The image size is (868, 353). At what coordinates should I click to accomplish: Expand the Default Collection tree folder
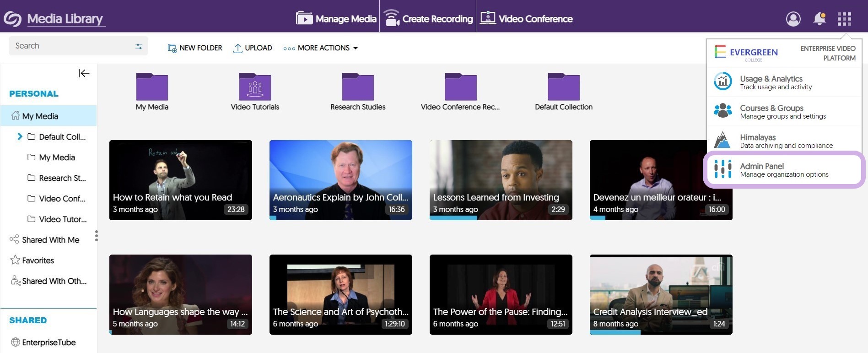[20, 136]
